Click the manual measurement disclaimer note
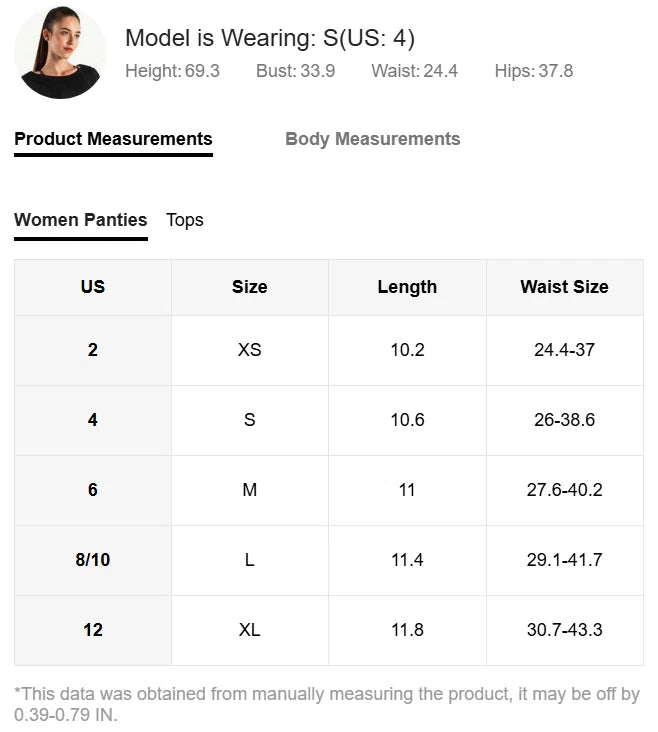This screenshot has height=732, width=658. pyautogui.click(x=327, y=704)
